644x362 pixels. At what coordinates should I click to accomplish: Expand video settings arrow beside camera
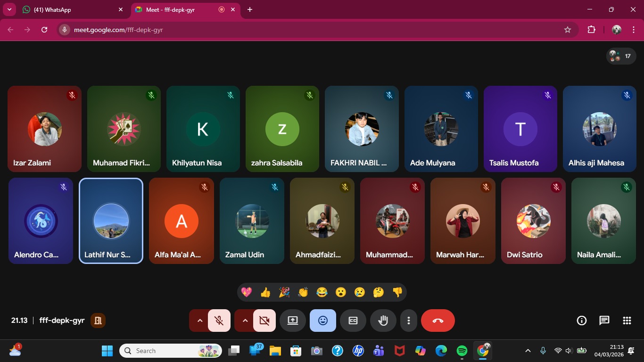(245, 321)
